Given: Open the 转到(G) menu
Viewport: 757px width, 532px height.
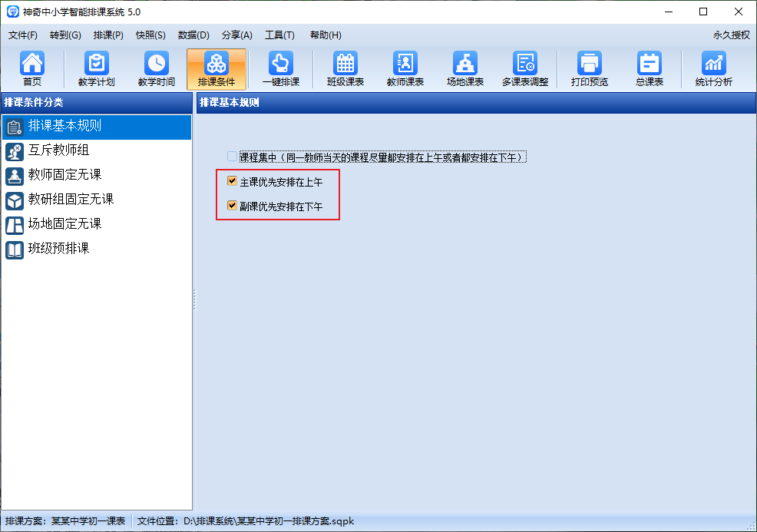Looking at the screenshot, I should point(65,35).
